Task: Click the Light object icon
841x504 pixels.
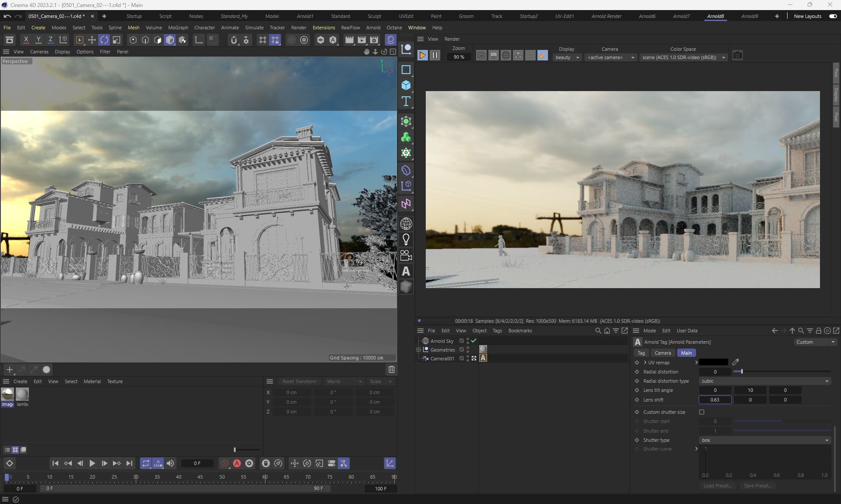Action: [x=406, y=240]
